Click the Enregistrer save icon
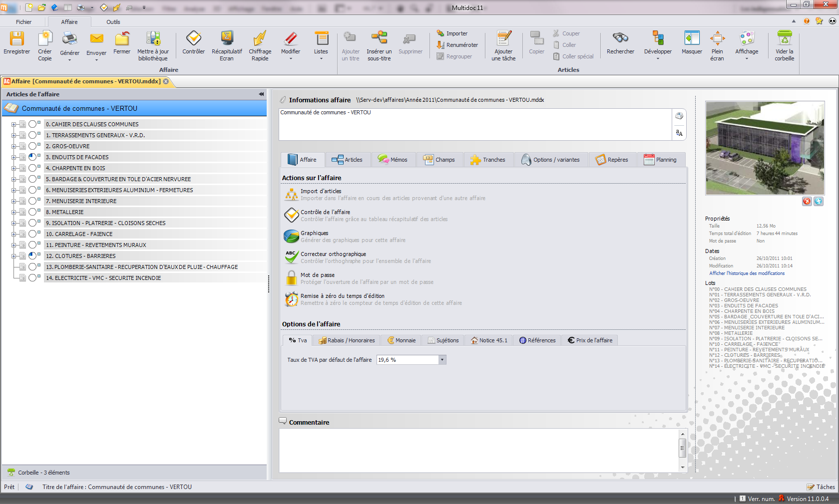Viewport: 839px width, 504px height. 16,39
